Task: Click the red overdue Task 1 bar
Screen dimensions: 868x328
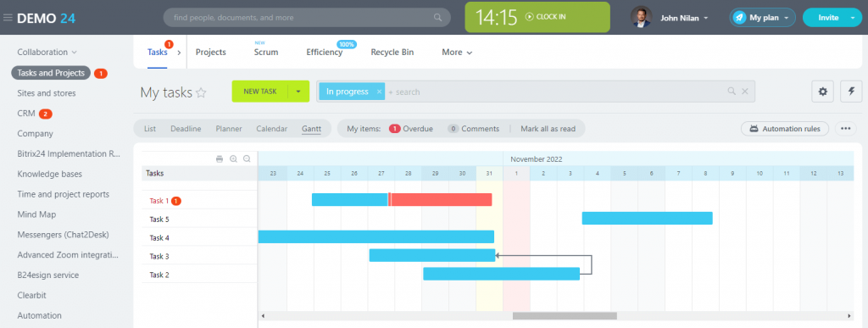Action: click(x=442, y=200)
